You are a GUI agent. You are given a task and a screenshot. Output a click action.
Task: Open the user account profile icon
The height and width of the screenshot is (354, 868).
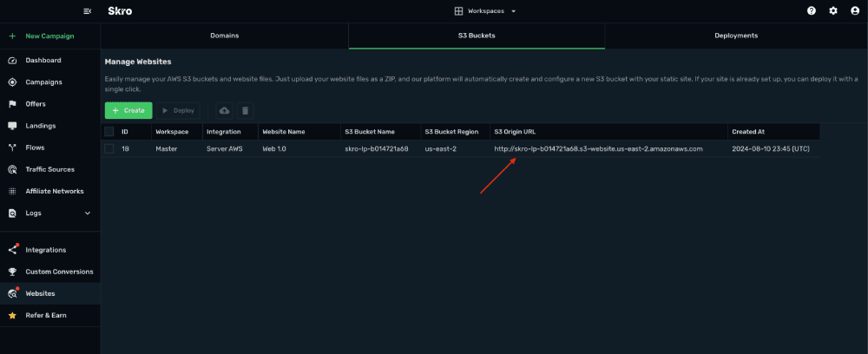click(855, 11)
